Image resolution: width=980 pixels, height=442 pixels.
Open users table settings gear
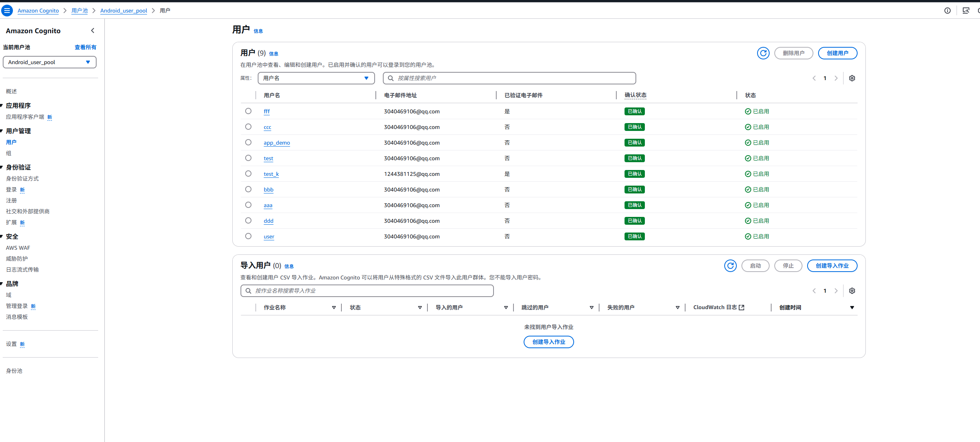(x=852, y=78)
